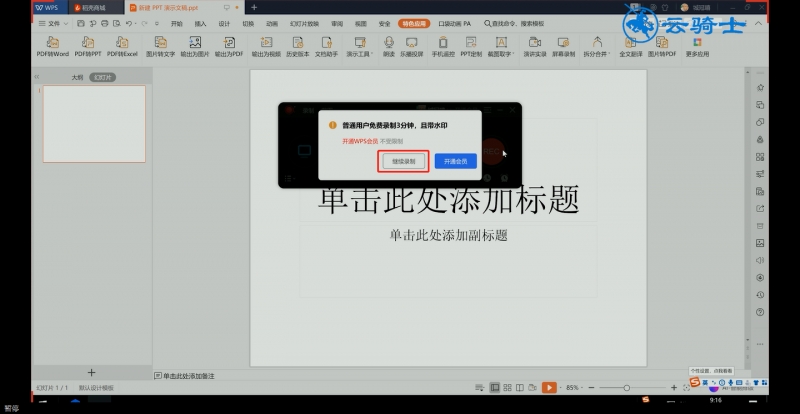This screenshot has height=414, width=800.
Task: Collapse the slide panel with double arrow
Action: coord(37,77)
